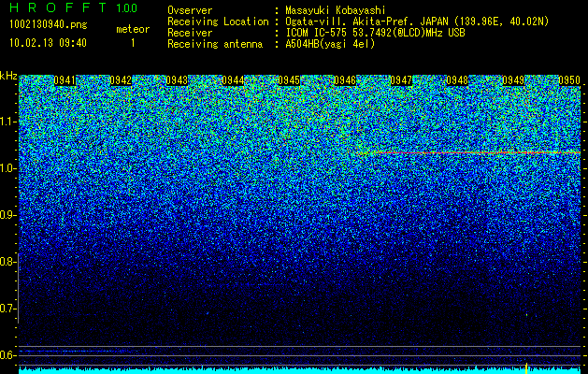Click the Receiving antenna label
Viewport: 588px width, 374px height.
(x=215, y=44)
